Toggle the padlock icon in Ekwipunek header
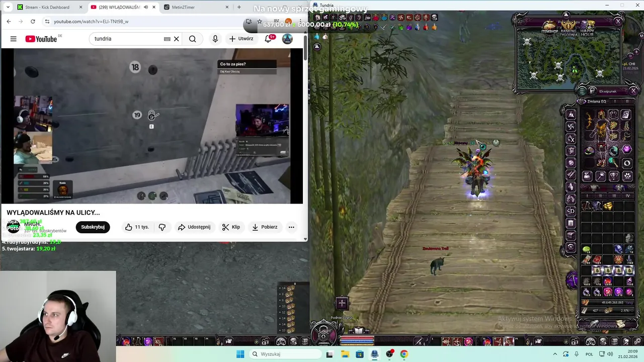Screen dimensions: 644x362 592,90
